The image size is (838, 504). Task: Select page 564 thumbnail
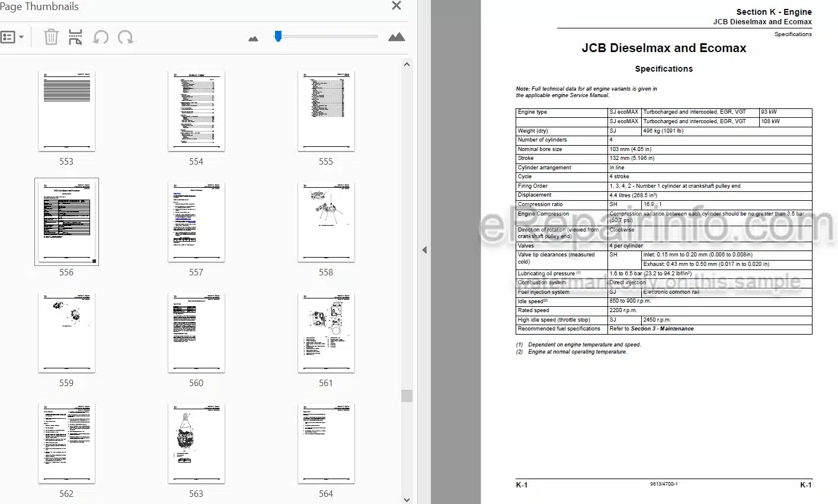tap(326, 444)
